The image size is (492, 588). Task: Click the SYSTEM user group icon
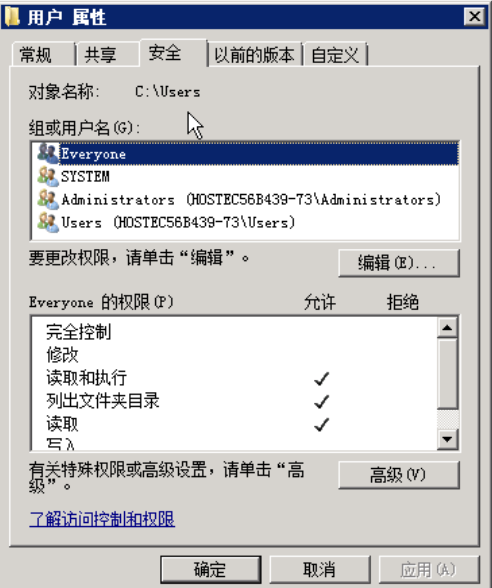pos(48,177)
